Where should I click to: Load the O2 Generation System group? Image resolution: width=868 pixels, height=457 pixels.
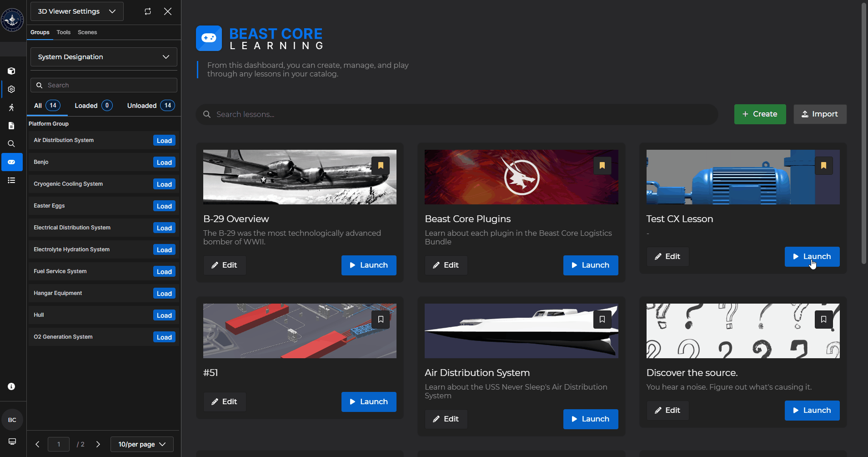coord(164,337)
